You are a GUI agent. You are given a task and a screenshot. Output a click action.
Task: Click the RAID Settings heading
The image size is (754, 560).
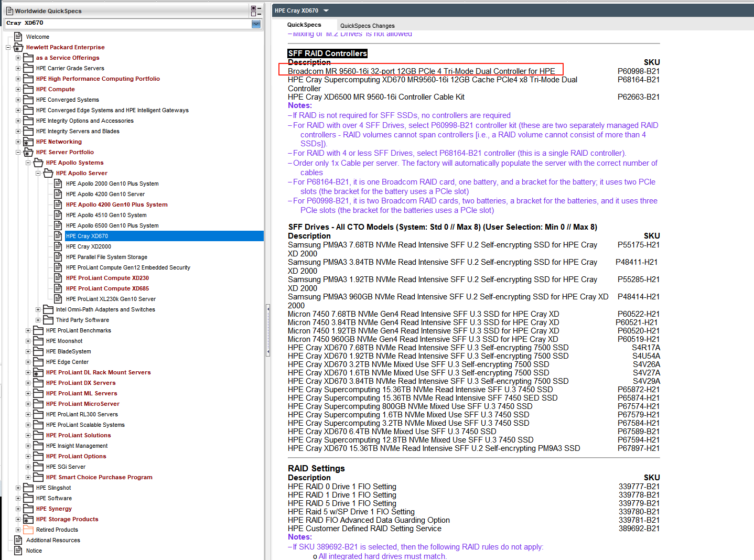(x=316, y=468)
